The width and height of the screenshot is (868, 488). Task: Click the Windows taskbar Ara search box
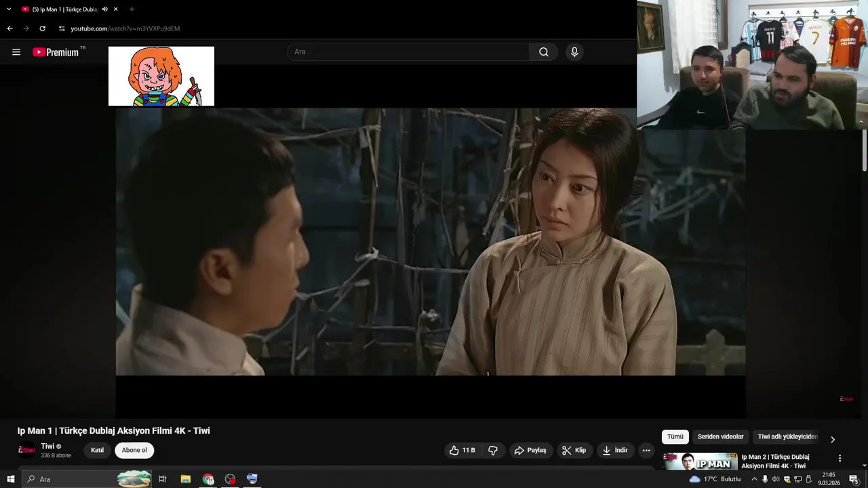coord(87,479)
